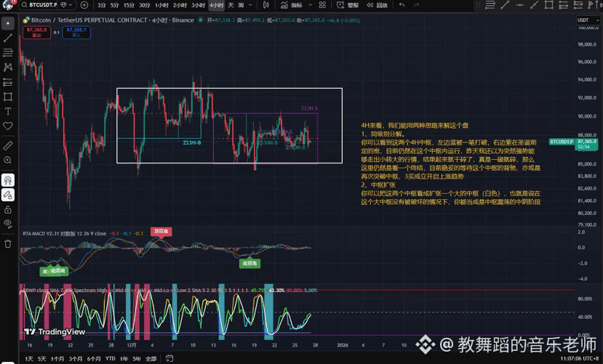The image size is (603, 364).
Task: Open the BTCUSDT.P symbol search box
Action: [x=39, y=5]
